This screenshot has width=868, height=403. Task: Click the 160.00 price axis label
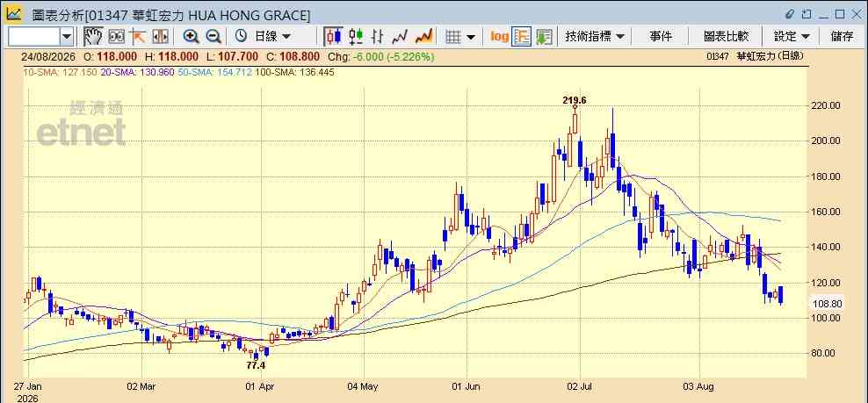point(827,212)
